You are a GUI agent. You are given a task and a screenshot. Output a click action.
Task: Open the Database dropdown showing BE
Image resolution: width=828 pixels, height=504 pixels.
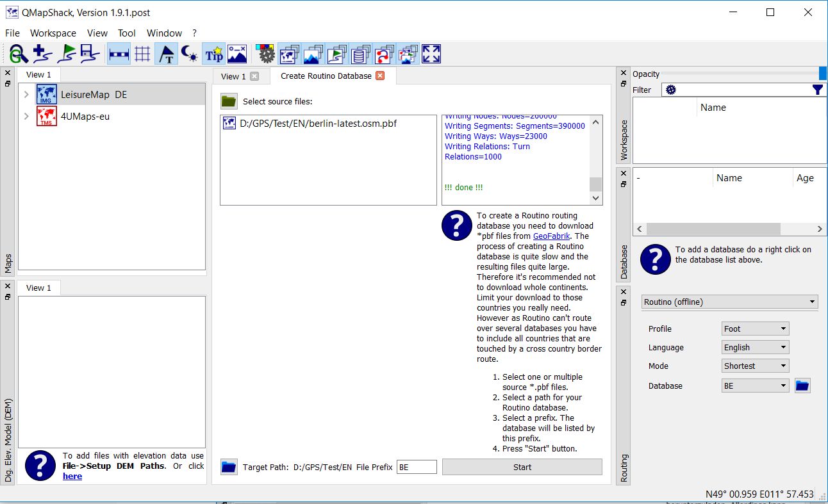(755, 386)
